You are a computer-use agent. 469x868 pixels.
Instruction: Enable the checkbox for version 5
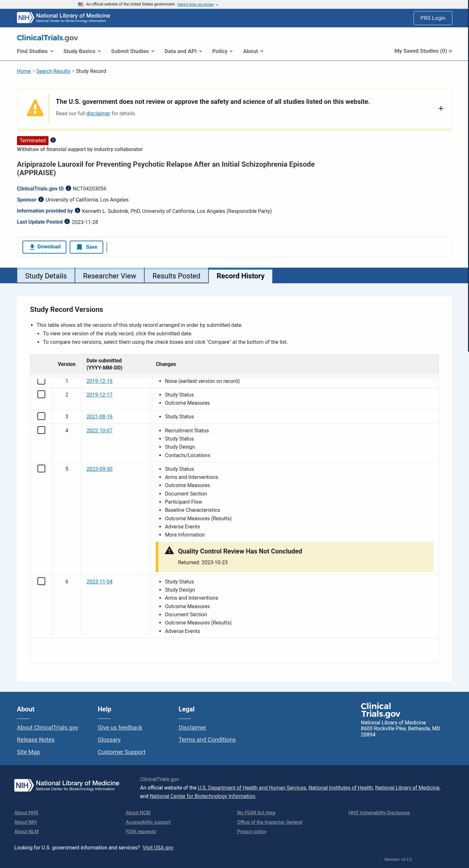(41, 469)
